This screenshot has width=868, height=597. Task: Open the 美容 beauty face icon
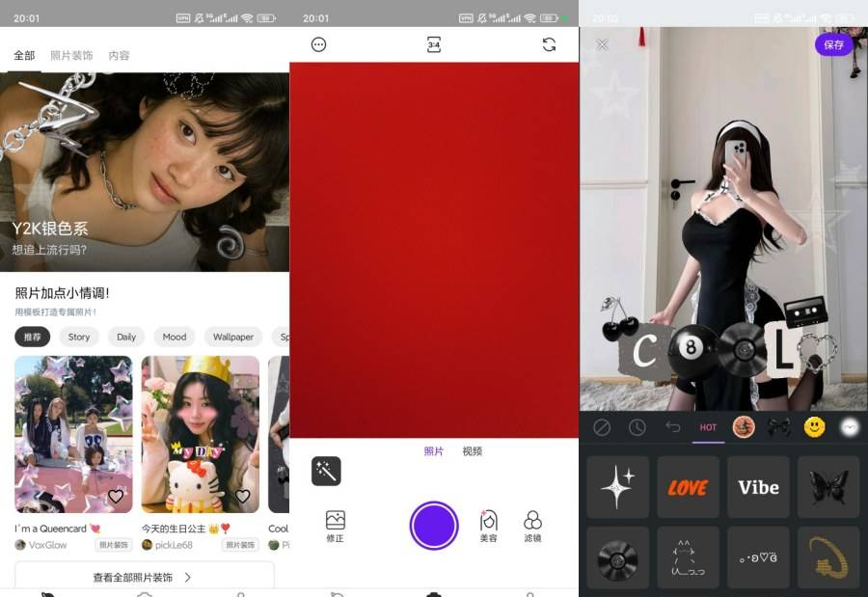pyautogui.click(x=489, y=526)
